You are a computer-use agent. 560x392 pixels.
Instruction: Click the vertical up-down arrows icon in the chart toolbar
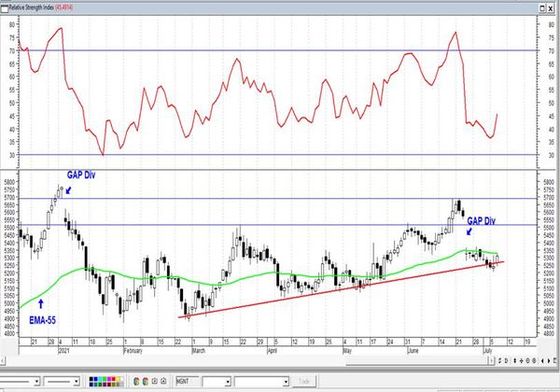515,361
